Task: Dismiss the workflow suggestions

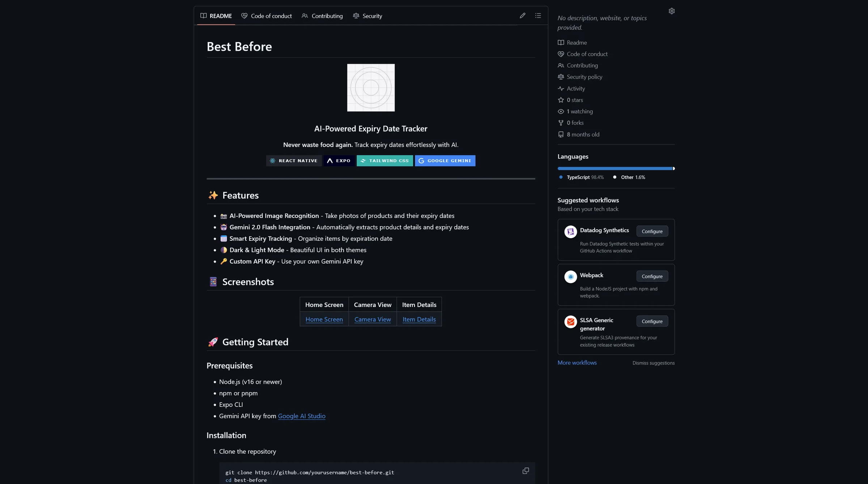Action: [653, 363]
